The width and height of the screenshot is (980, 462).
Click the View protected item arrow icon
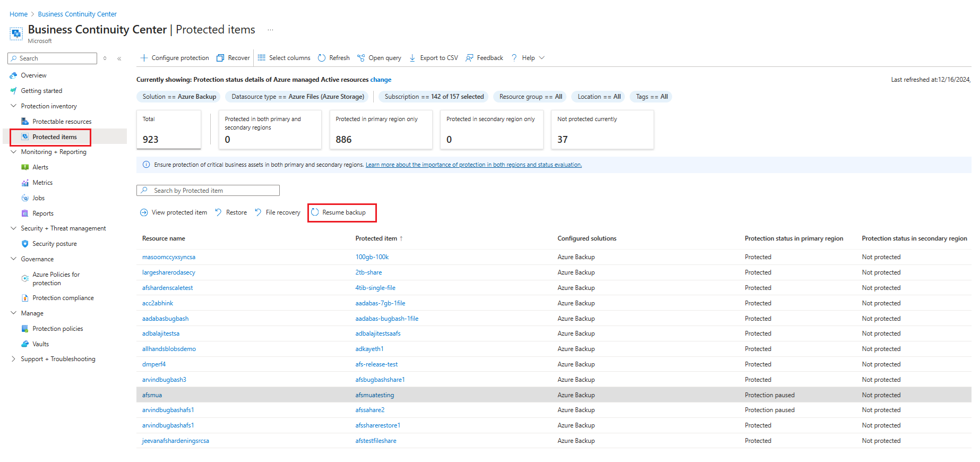click(144, 212)
